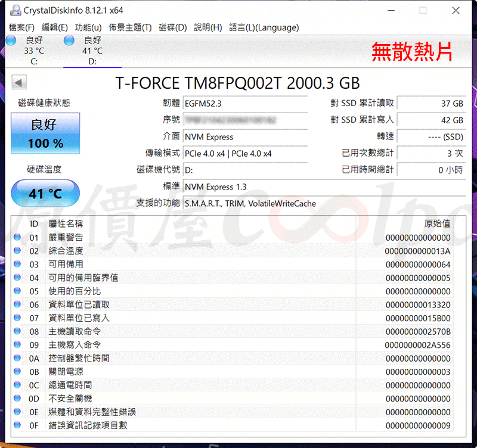Click status dot for 可用的備用臨界值 row

pyautogui.click(x=17, y=277)
